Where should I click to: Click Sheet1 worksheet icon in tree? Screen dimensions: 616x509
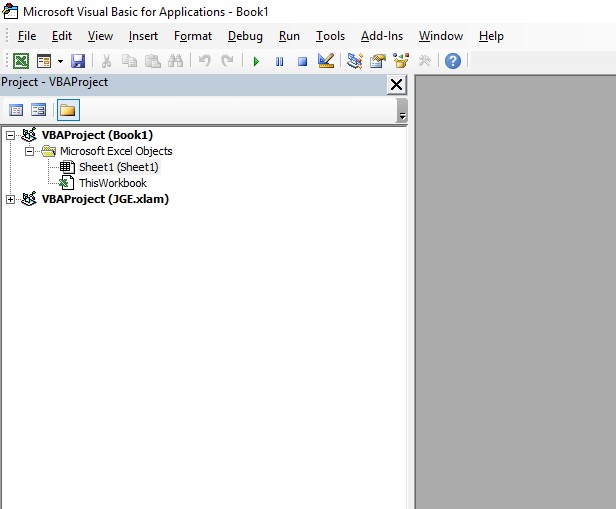click(67, 167)
